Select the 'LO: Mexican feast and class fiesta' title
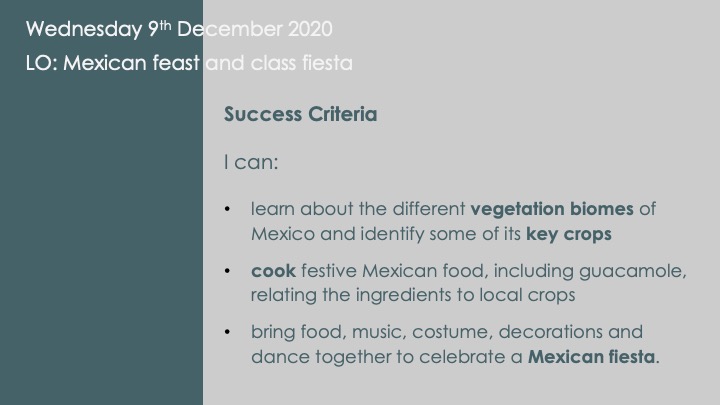720x405 pixels. coord(189,63)
